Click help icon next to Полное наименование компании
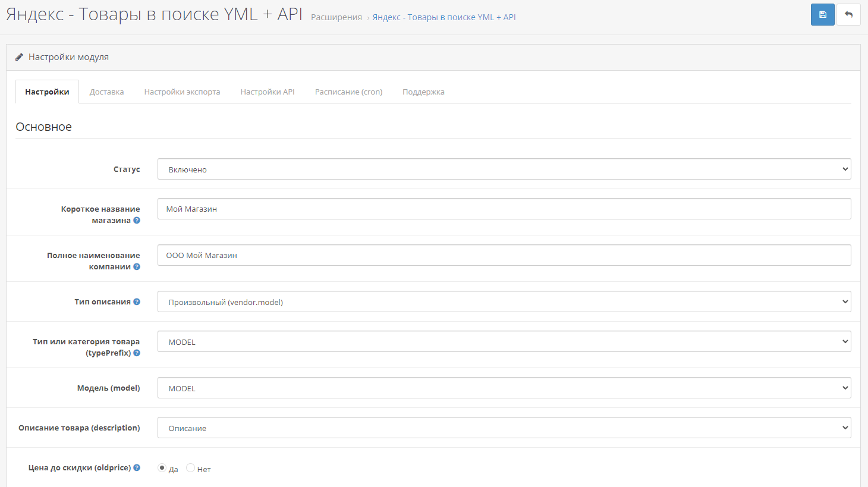The image size is (868, 487). (137, 266)
